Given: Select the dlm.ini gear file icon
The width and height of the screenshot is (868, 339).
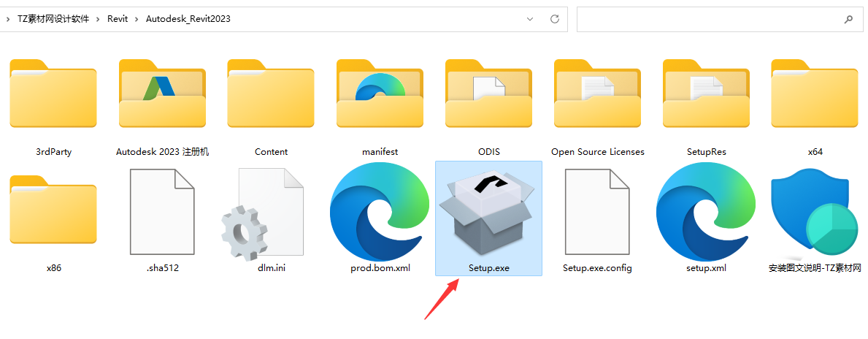Looking at the screenshot, I should click(262, 213).
